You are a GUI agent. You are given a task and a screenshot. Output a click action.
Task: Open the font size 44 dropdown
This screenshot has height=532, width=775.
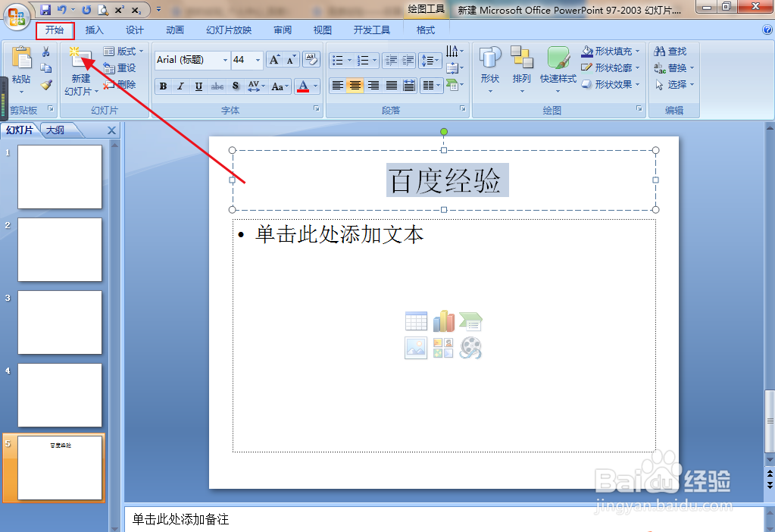[258, 61]
